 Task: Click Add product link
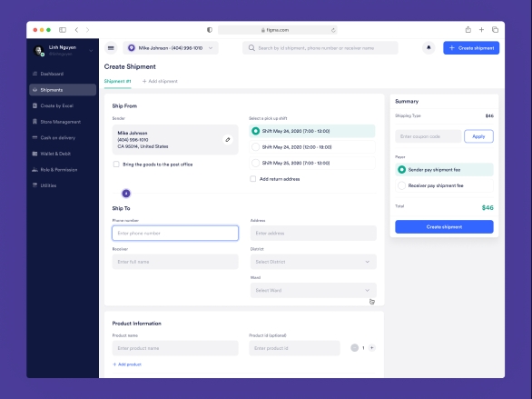coord(127,364)
